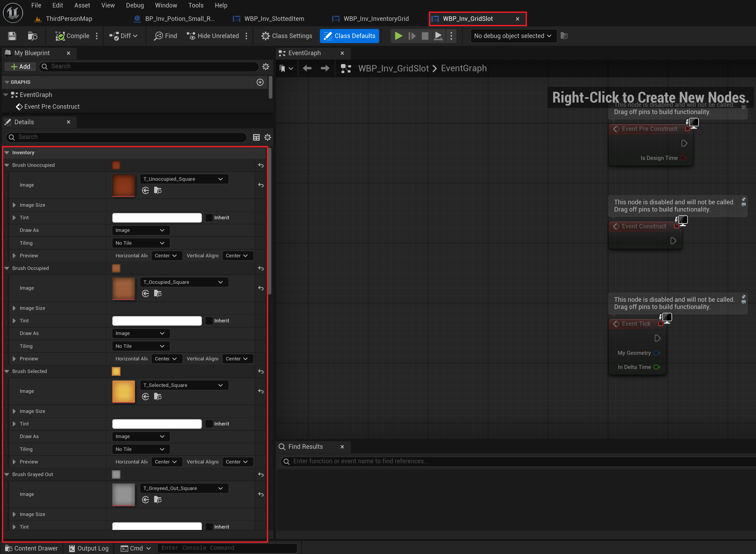Toggle Inherit checkbox under Brush Occupied
Image resolution: width=756 pixels, height=554 pixels.
(x=209, y=321)
